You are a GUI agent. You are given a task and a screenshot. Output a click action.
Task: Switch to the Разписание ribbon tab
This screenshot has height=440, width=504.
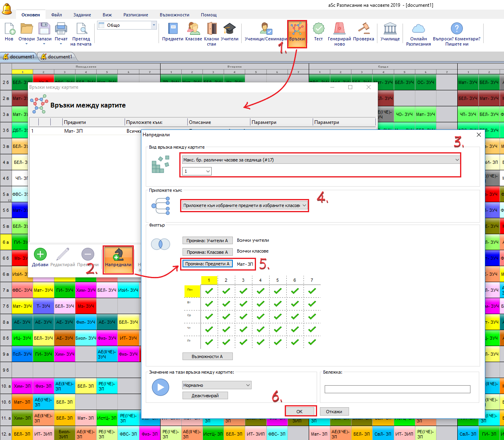click(x=135, y=15)
